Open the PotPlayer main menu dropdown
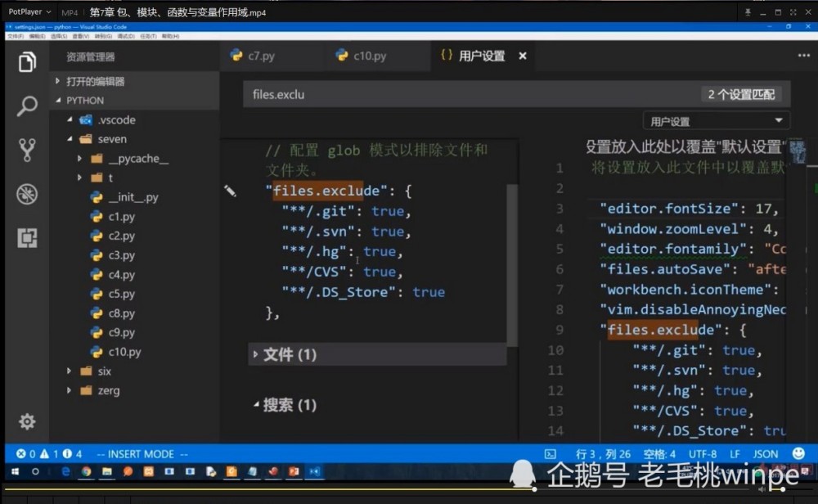The image size is (818, 504). coord(29,11)
